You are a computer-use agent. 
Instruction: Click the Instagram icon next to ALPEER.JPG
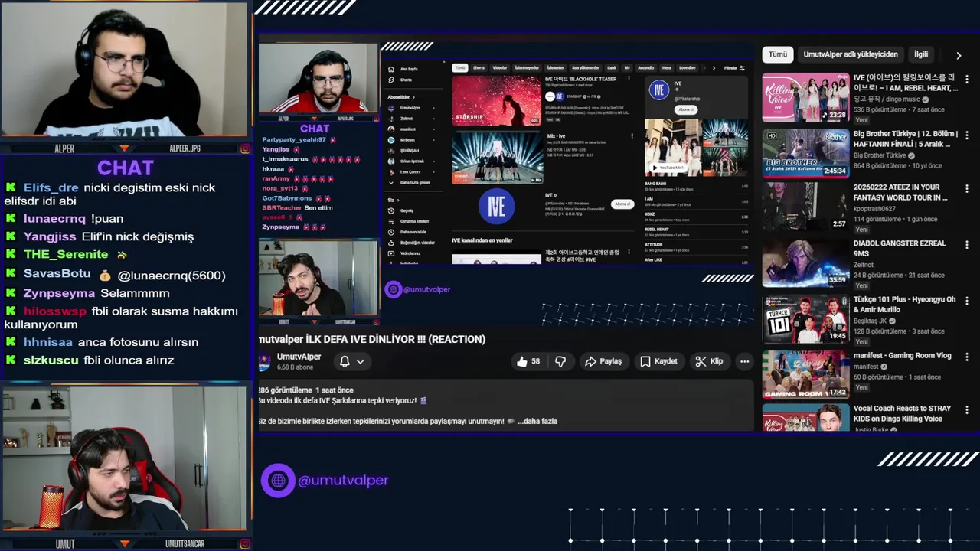pyautogui.click(x=245, y=148)
